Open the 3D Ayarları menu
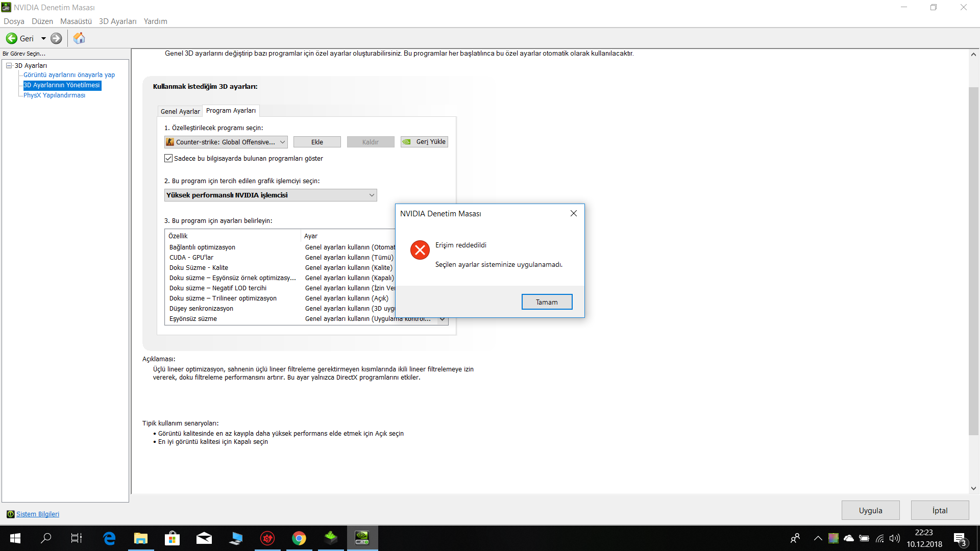The width and height of the screenshot is (980, 551). tap(117, 21)
